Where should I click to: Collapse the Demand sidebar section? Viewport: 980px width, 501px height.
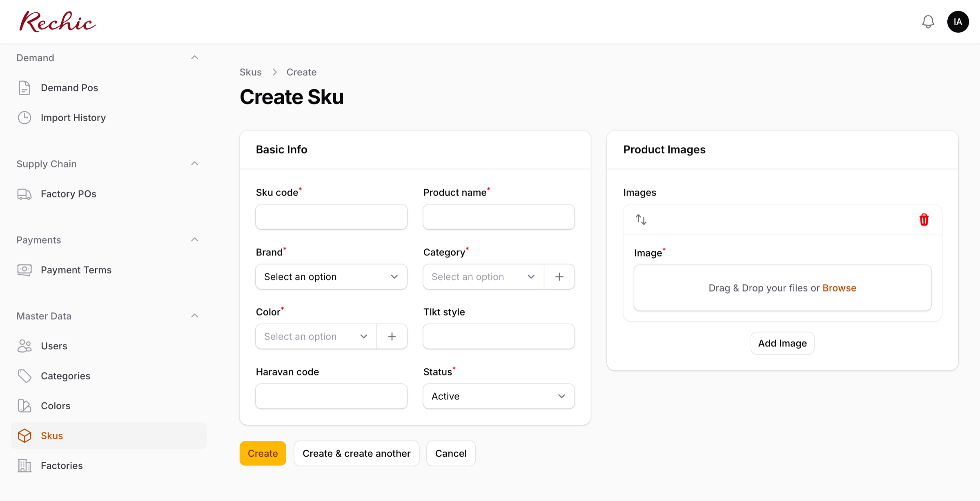click(194, 58)
